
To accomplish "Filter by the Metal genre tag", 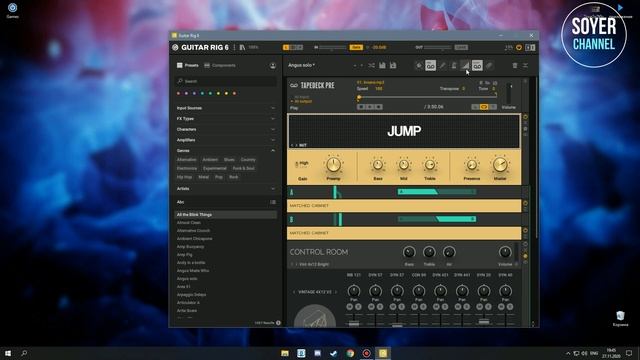I will pos(203,177).
